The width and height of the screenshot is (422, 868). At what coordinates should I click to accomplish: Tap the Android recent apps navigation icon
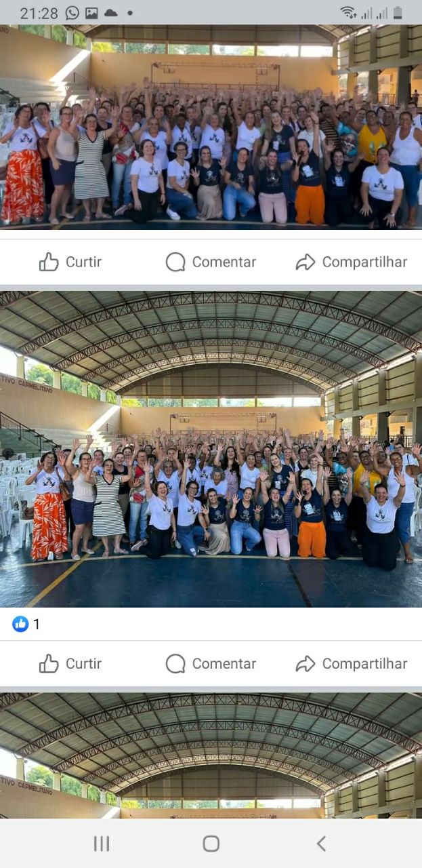(102, 843)
